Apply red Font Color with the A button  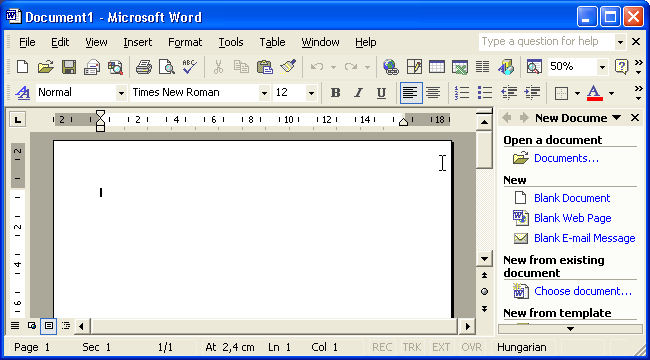594,93
